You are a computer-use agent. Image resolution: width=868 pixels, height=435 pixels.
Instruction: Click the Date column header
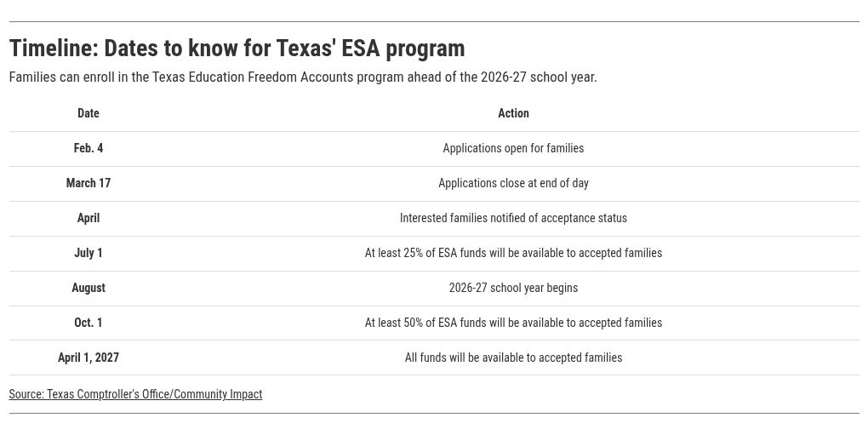(x=89, y=113)
